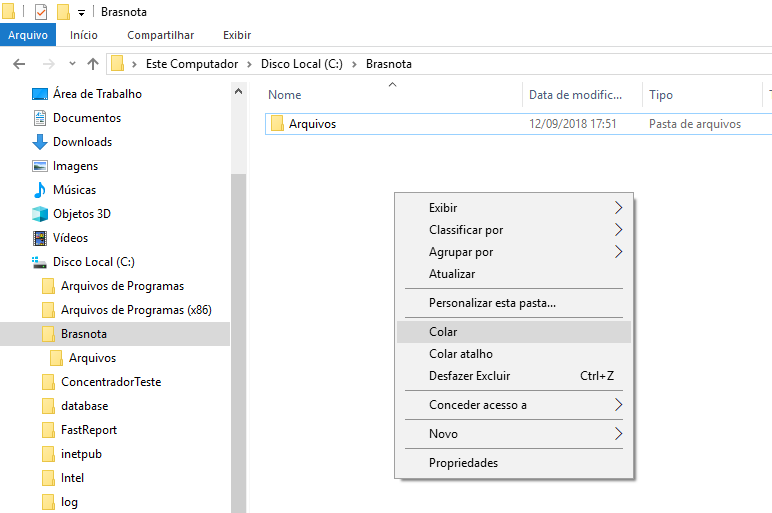Open the Arquivo file menu tab
Image resolution: width=772 pixels, height=513 pixels.
click(28, 35)
